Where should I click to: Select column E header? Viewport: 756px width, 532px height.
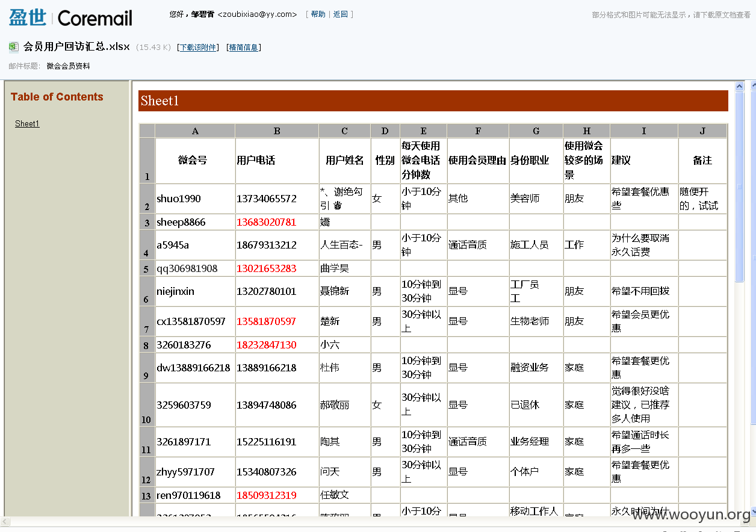coord(424,131)
